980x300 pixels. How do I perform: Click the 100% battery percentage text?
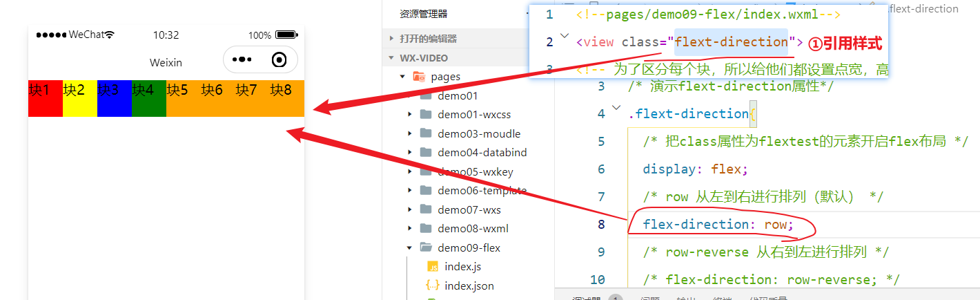tap(259, 35)
